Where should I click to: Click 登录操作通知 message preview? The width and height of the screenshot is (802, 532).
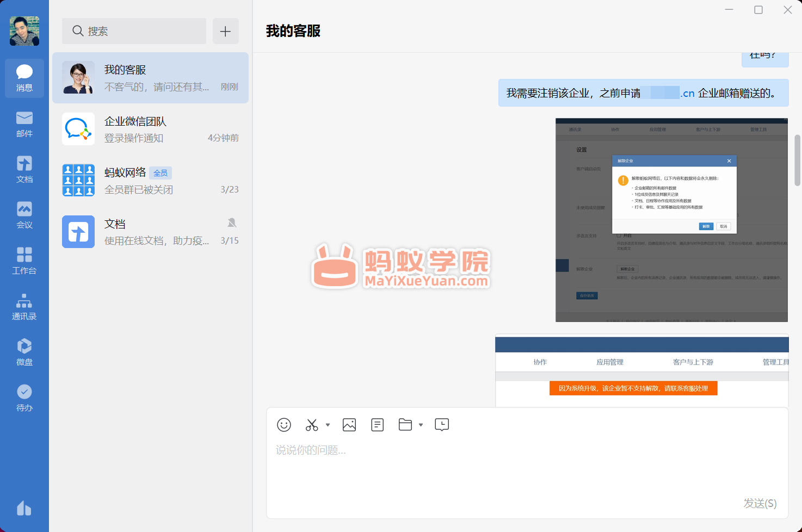pos(134,138)
